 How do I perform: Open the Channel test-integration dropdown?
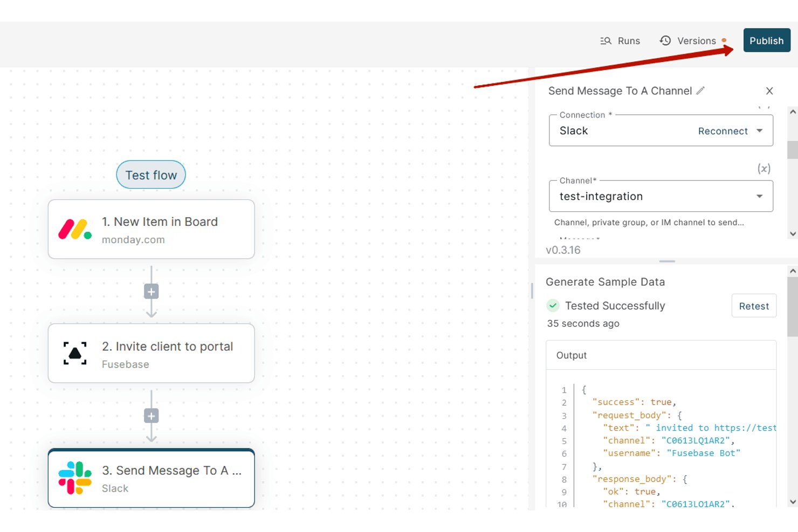coord(661,196)
